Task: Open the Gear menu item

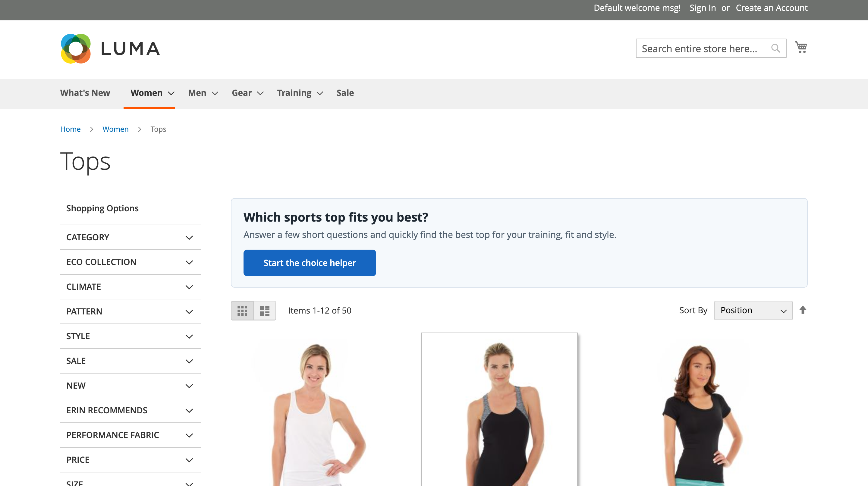Action: 242,93
